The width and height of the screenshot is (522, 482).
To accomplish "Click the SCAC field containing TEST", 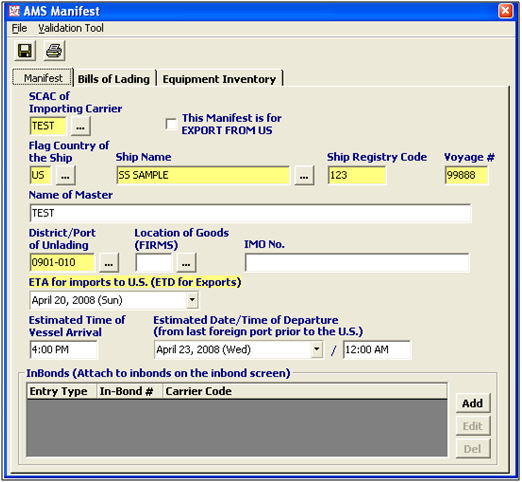I will click(48, 126).
